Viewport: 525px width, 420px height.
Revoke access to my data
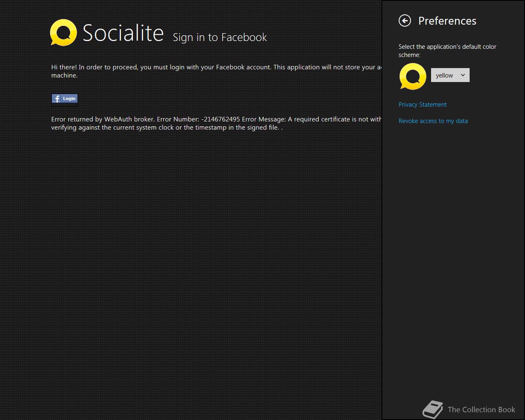pos(433,121)
